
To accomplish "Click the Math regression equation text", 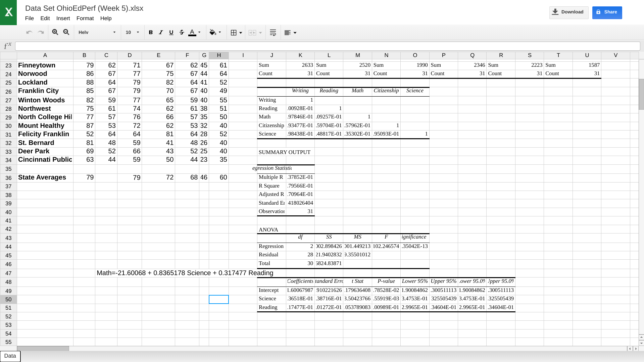I will [x=185, y=273].
